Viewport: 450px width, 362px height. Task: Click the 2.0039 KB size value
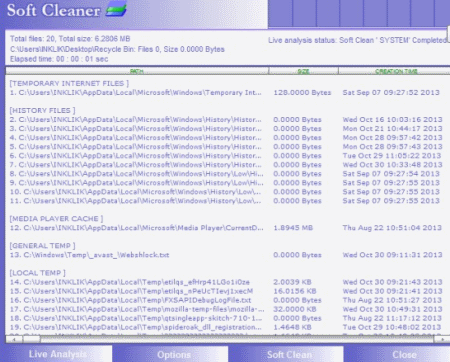(x=292, y=282)
